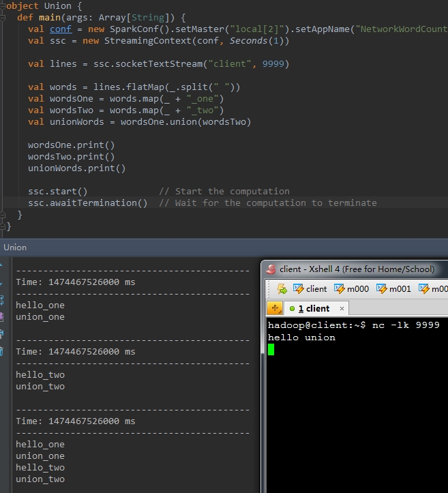Viewport: 448px width, 493px height.
Task: Open the m000 session shortcut
Action: [351, 288]
